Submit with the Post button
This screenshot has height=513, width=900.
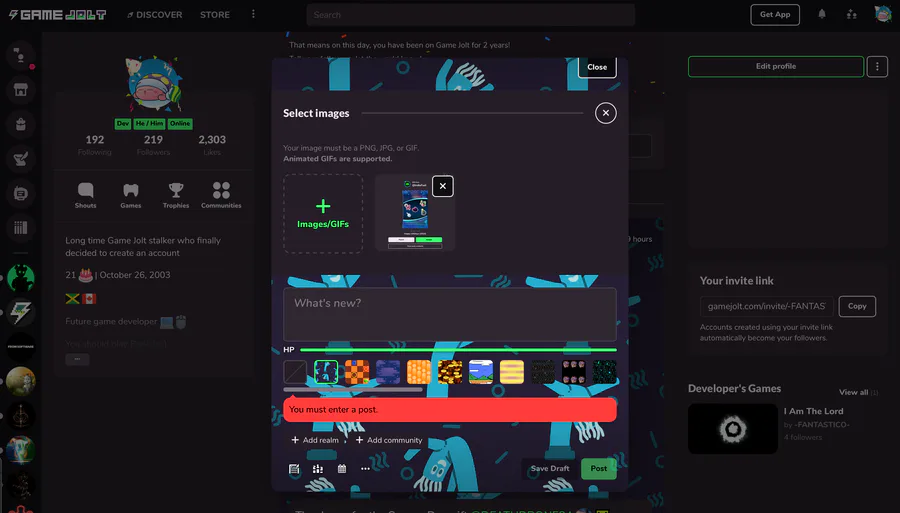[x=599, y=469]
